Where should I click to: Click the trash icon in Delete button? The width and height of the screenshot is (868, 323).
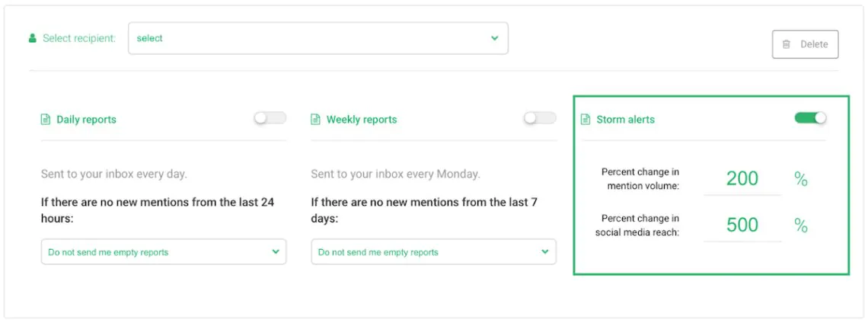click(x=786, y=44)
